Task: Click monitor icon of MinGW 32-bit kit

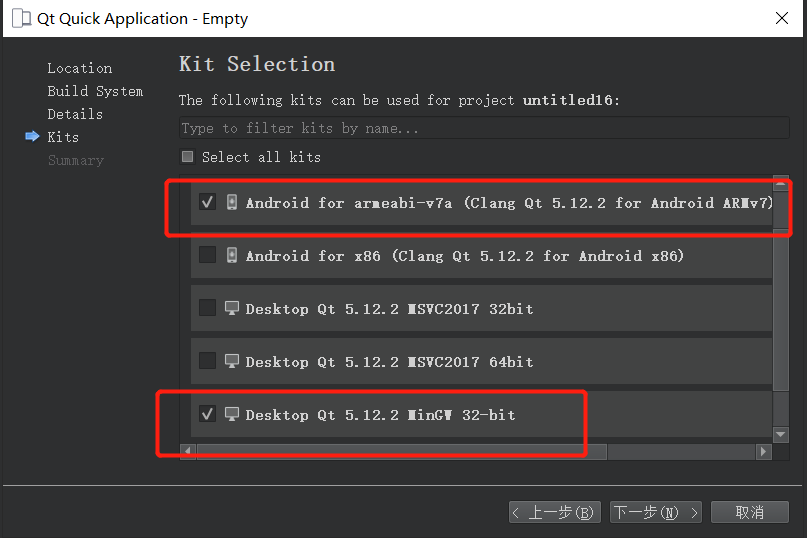Action: tap(232, 414)
